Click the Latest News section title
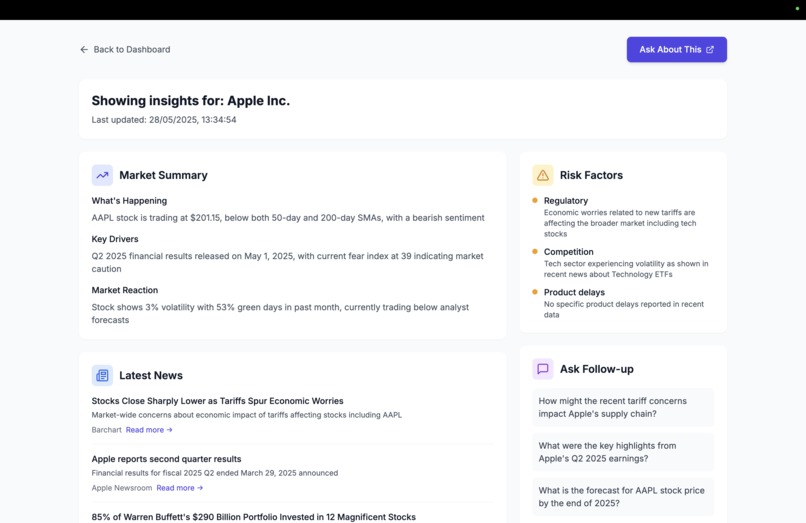 pyautogui.click(x=151, y=375)
